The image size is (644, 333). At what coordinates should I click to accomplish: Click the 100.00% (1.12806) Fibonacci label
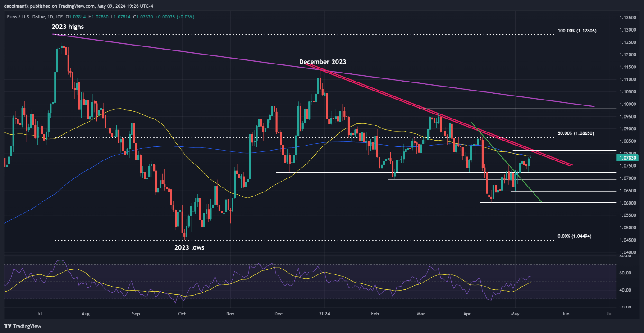(x=577, y=31)
